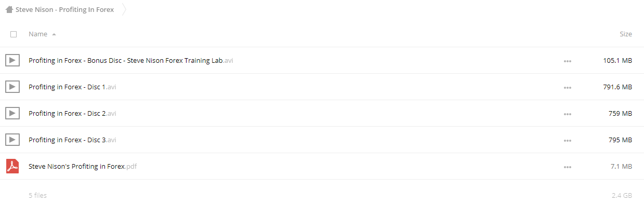This screenshot has height=217, width=644.
Task: Sort files by the Size column
Action: click(626, 34)
